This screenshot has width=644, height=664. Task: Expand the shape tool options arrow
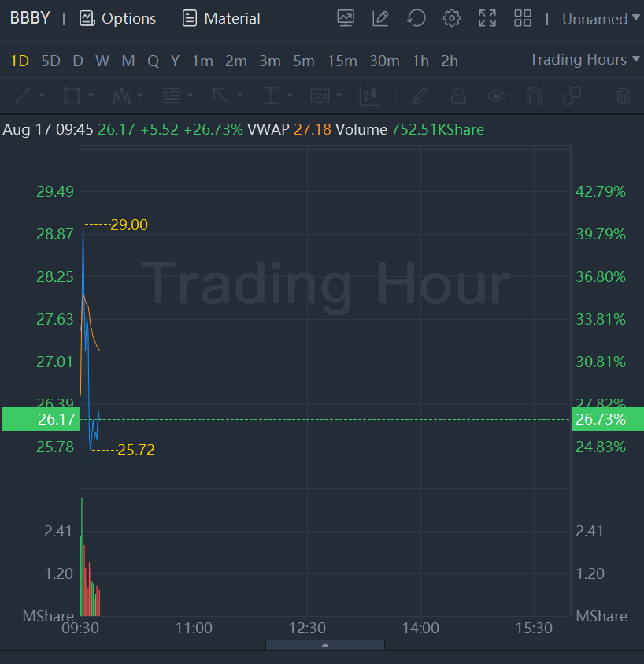tap(91, 95)
